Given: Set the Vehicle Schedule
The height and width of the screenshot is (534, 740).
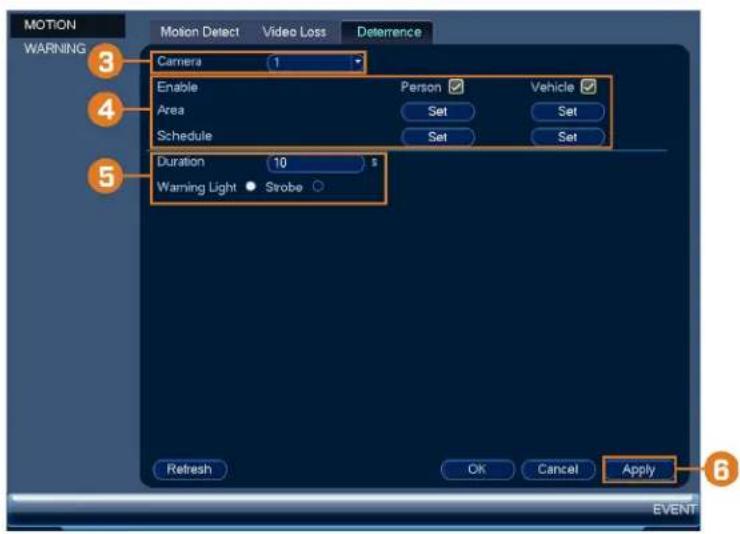Looking at the screenshot, I should (x=567, y=137).
